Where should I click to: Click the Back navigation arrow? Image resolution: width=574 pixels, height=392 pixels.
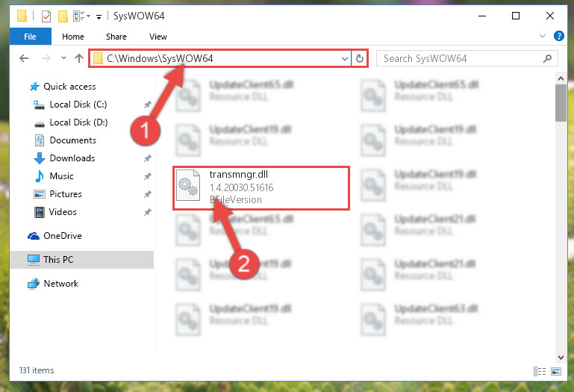[24, 58]
